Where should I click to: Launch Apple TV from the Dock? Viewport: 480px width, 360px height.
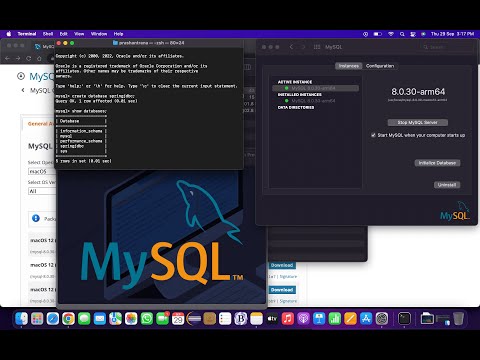point(272,319)
